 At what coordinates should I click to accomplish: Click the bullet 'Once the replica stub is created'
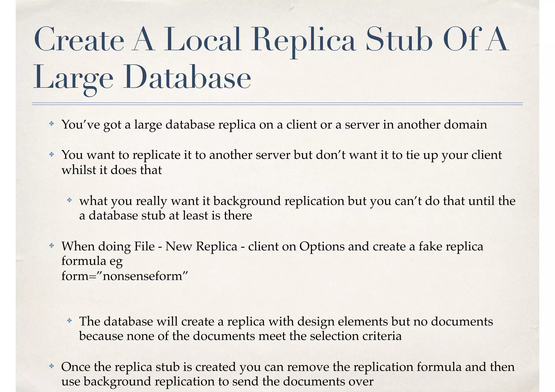point(288,374)
